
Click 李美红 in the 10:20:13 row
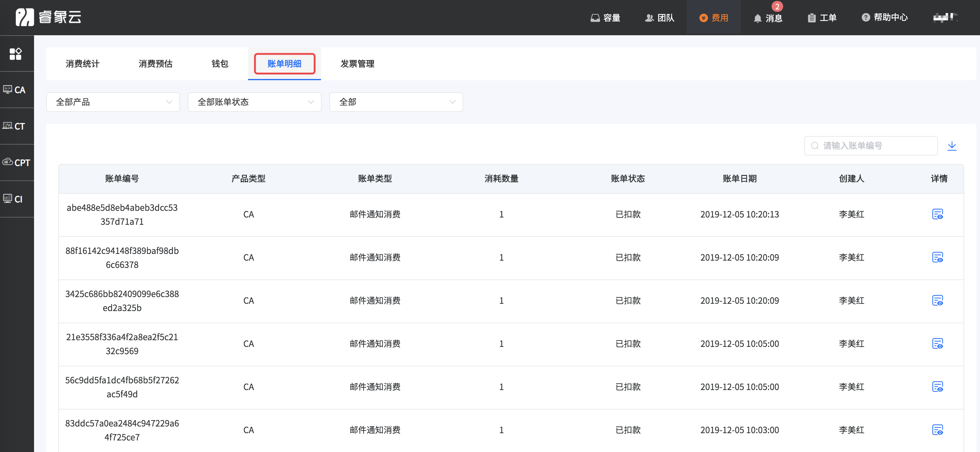(851, 214)
